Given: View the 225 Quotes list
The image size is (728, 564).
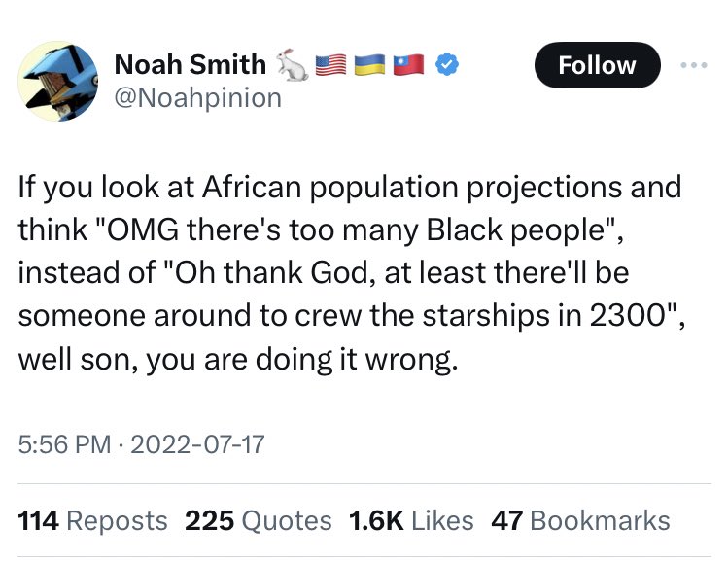Looking at the screenshot, I should coord(259,520).
